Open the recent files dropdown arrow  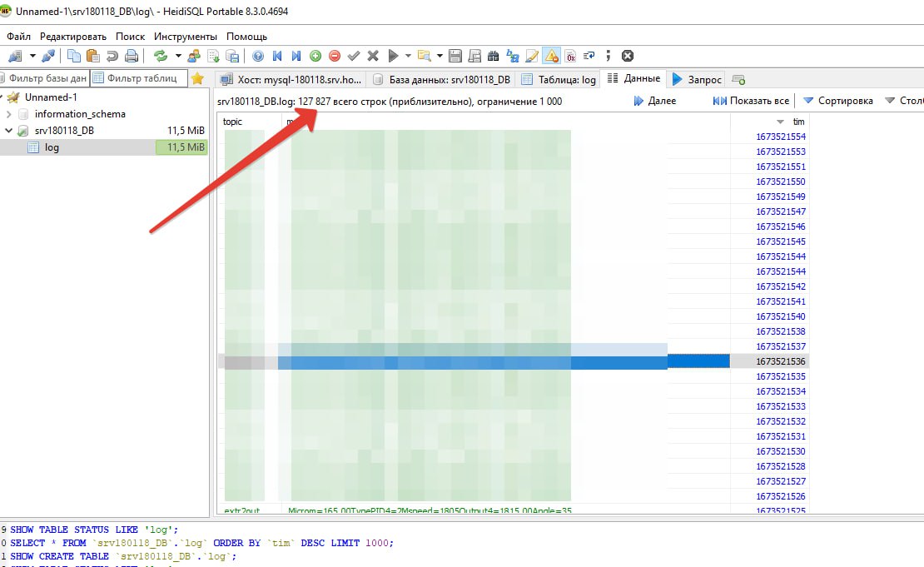(x=440, y=56)
